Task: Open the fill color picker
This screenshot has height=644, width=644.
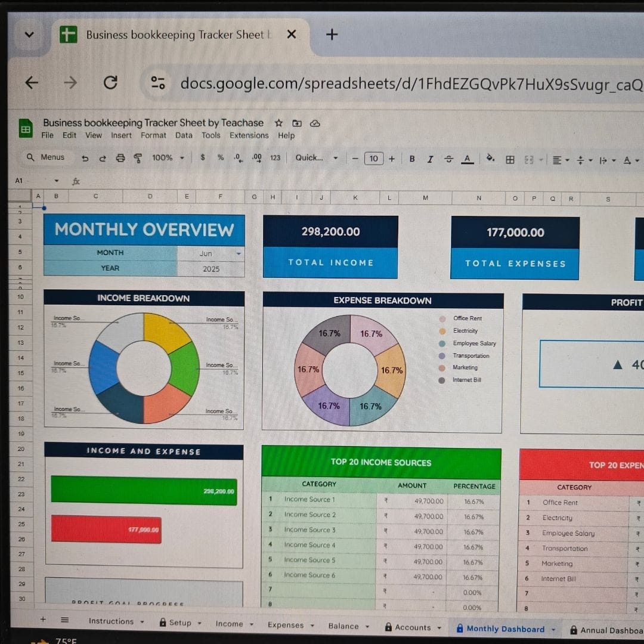Action: [490, 159]
